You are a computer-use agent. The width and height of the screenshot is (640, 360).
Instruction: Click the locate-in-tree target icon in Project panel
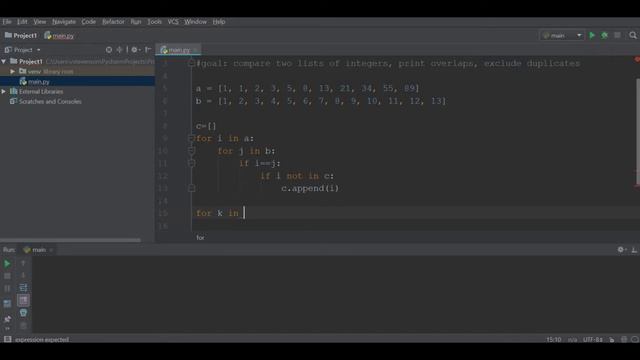click(109, 50)
